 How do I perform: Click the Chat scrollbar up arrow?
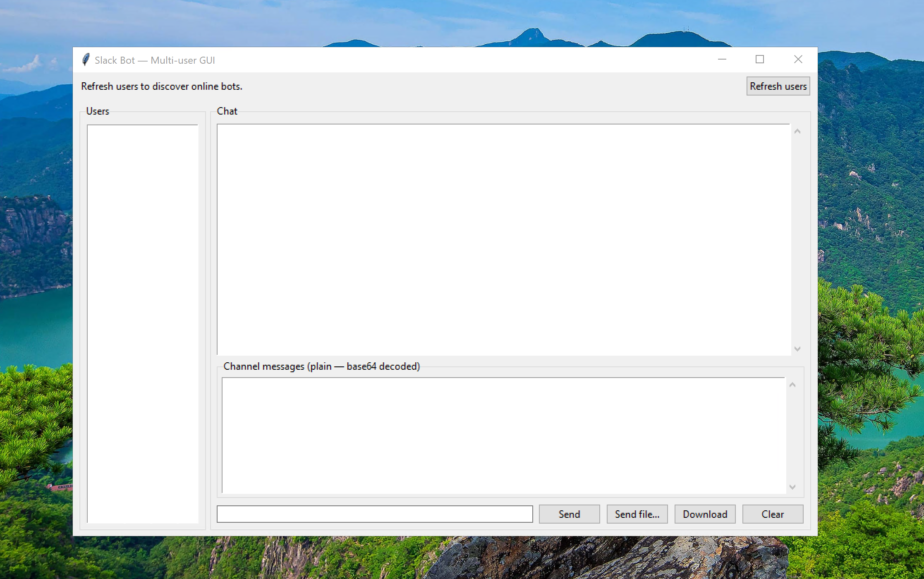(x=797, y=132)
